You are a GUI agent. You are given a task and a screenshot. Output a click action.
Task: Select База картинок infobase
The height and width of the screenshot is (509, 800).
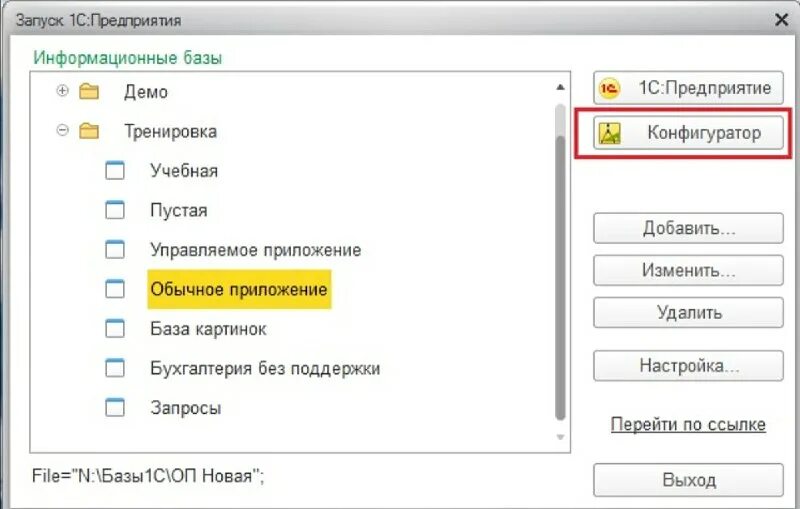[208, 329]
